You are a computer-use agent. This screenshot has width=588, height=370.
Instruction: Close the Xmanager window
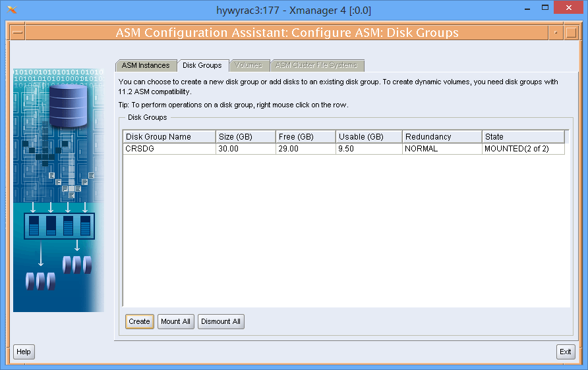[x=568, y=8]
